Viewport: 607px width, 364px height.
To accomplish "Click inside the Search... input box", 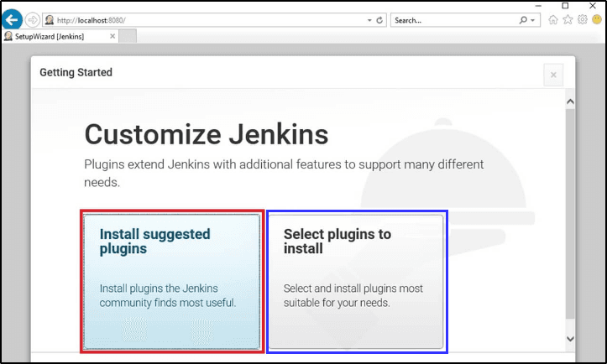I will (453, 20).
